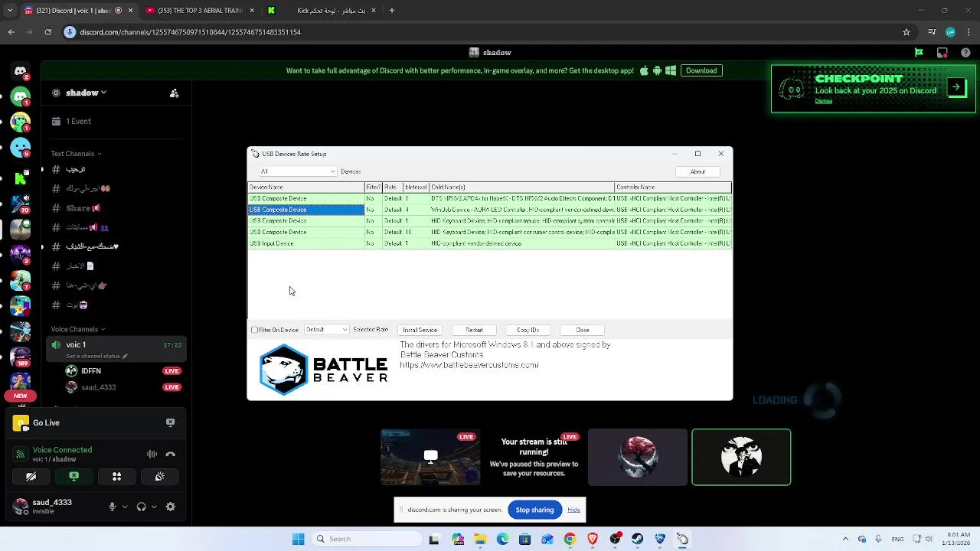
Task: Open Chrome icon in taskbar
Action: click(570, 539)
